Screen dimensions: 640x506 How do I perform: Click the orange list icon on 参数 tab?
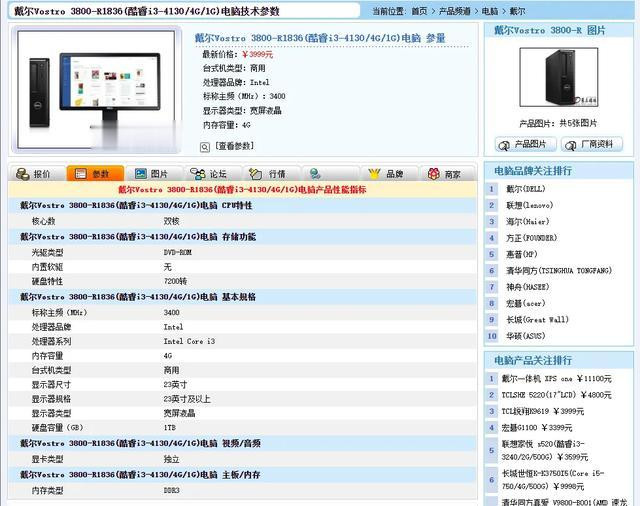(x=81, y=174)
